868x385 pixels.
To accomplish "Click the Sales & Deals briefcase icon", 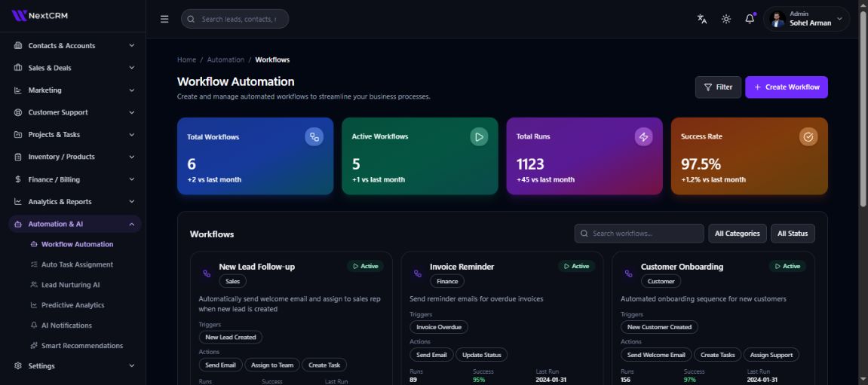I will (x=17, y=68).
